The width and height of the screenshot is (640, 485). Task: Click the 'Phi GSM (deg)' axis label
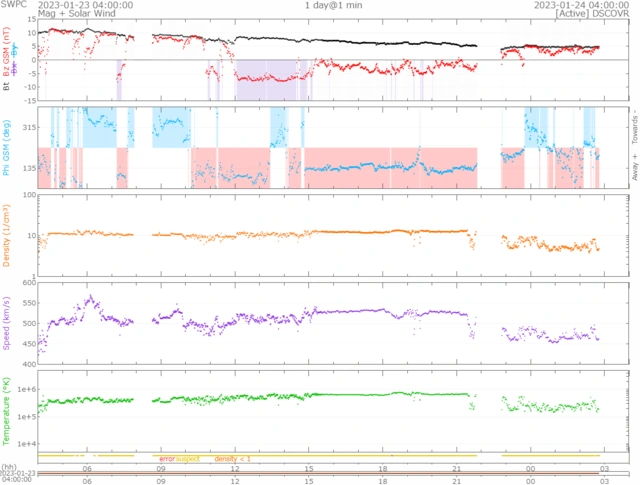coord(6,148)
